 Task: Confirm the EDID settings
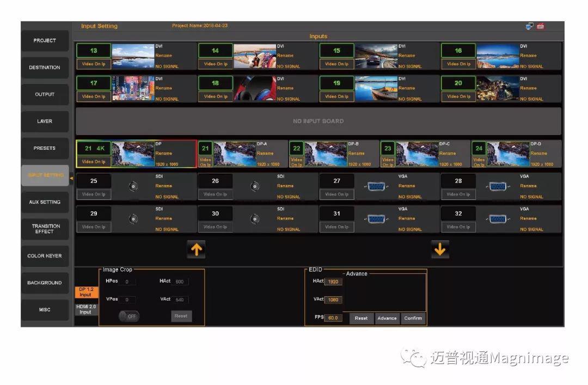point(413,319)
